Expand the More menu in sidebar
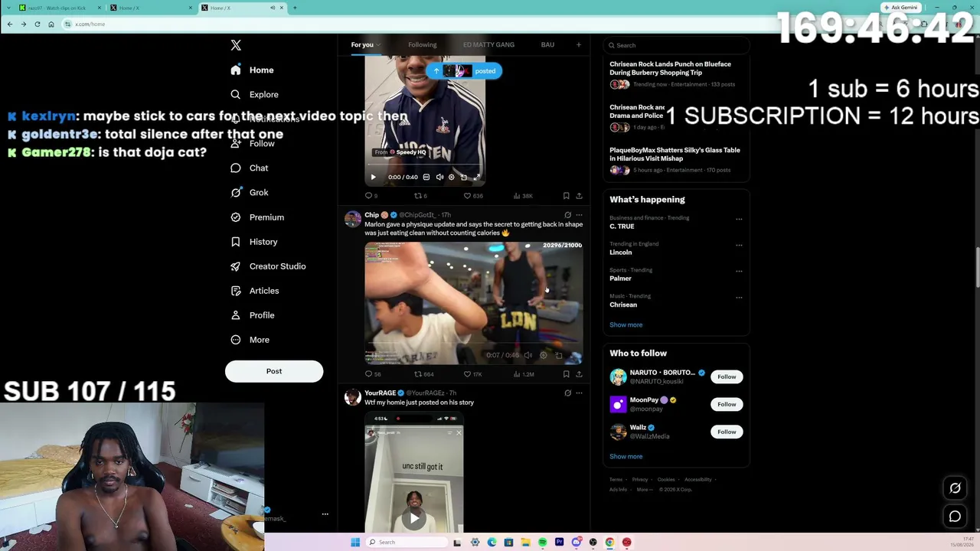Image resolution: width=980 pixels, height=551 pixels. (x=250, y=339)
